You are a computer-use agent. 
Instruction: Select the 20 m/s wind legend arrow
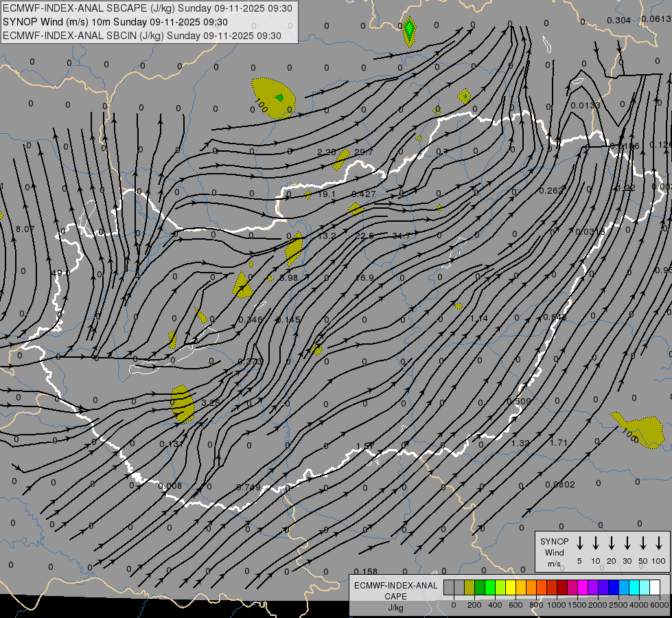pos(611,543)
